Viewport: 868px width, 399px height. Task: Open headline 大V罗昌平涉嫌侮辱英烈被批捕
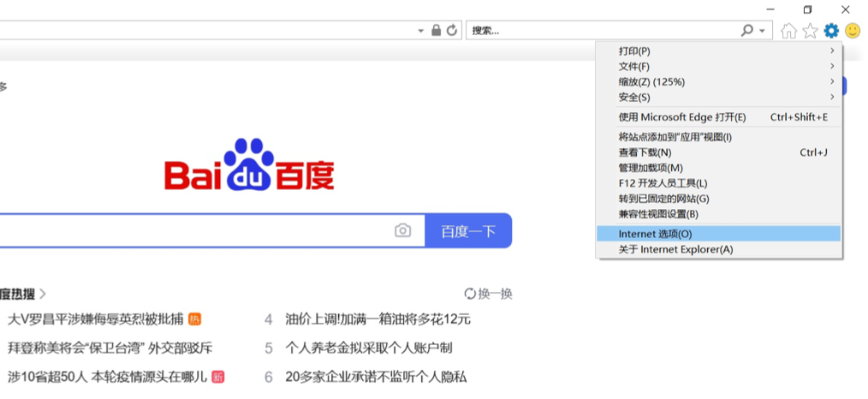[95, 319]
